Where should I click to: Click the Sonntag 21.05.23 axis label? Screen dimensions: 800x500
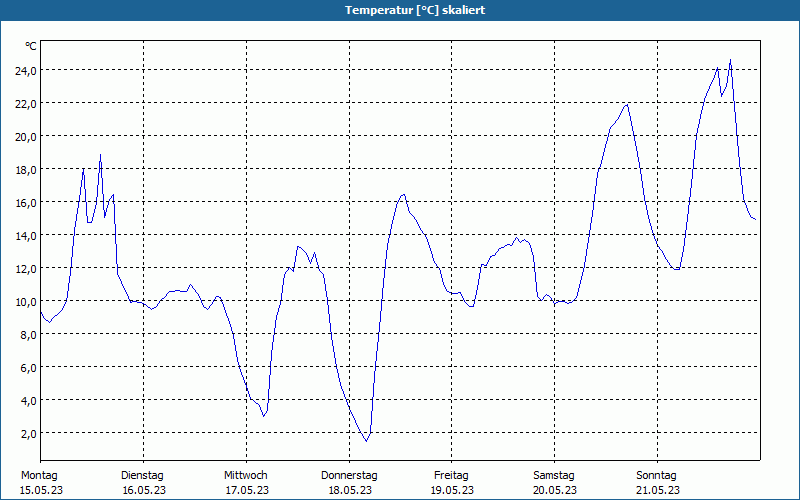(657, 483)
